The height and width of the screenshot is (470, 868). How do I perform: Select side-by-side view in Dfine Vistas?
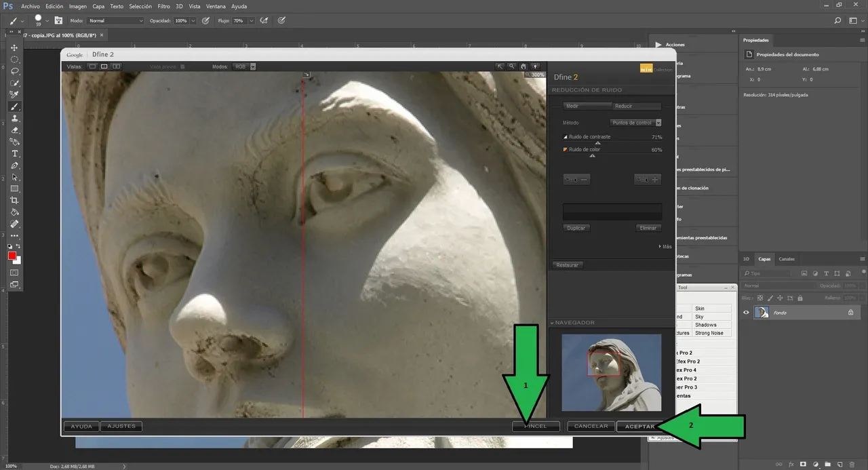(x=116, y=66)
